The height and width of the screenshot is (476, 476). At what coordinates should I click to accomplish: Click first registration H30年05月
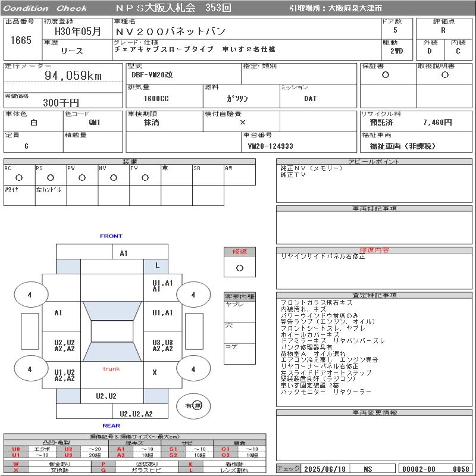[77, 31]
